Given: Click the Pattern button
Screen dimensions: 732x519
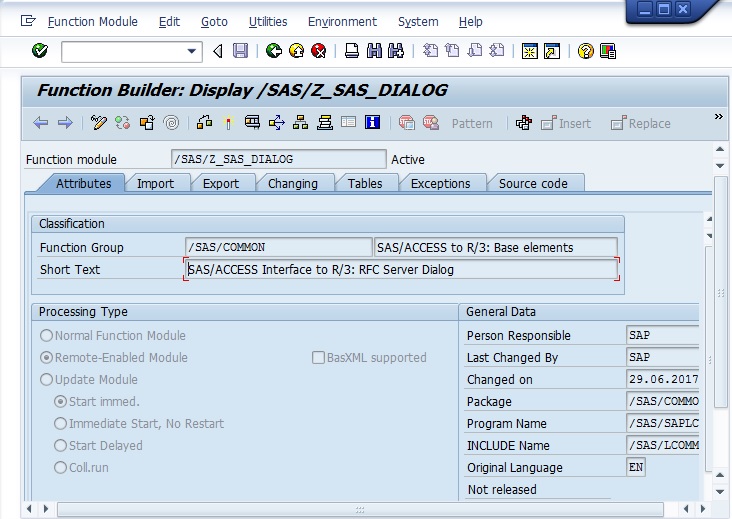Looking at the screenshot, I should (x=472, y=123).
